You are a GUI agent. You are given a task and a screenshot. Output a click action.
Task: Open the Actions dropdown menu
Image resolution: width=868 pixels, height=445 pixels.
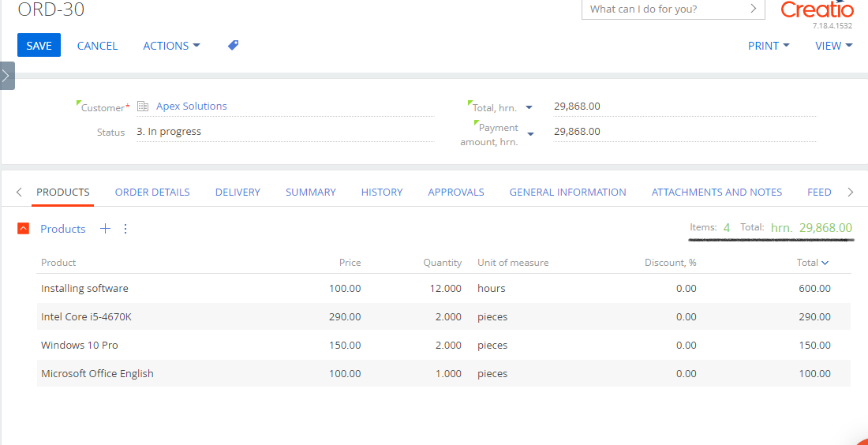171,46
